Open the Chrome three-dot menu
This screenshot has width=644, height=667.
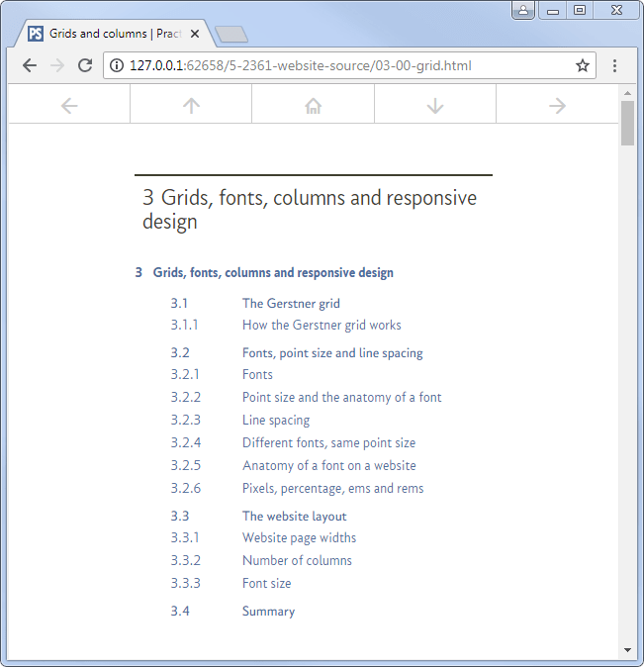click(614, 65)
